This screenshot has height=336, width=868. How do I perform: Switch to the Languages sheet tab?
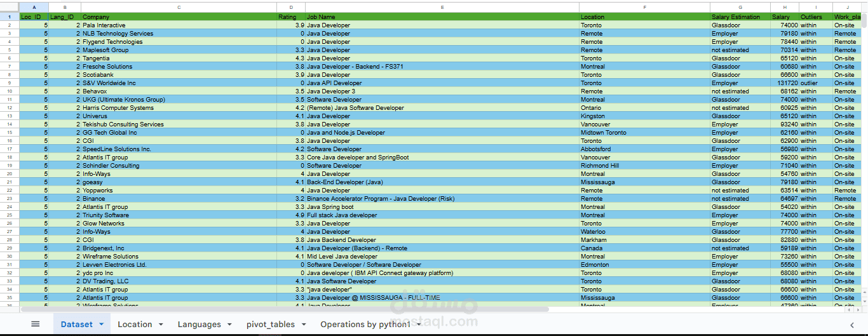pos(200,324)
